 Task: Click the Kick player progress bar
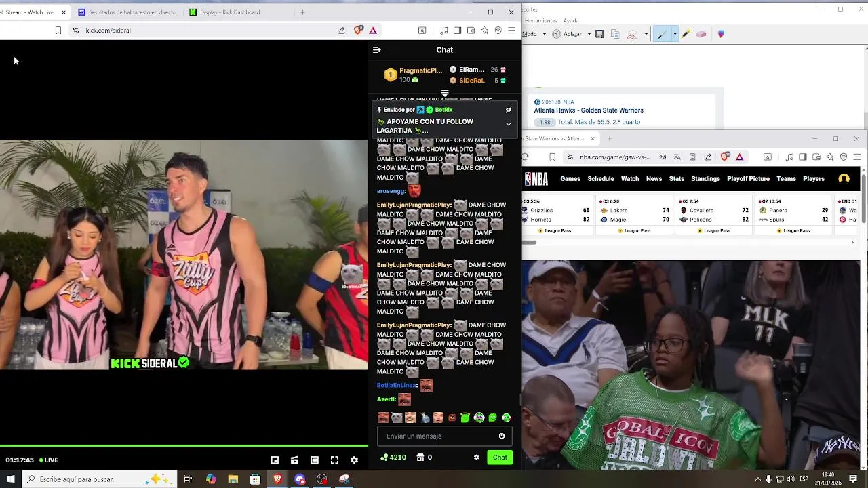[184, 445]
